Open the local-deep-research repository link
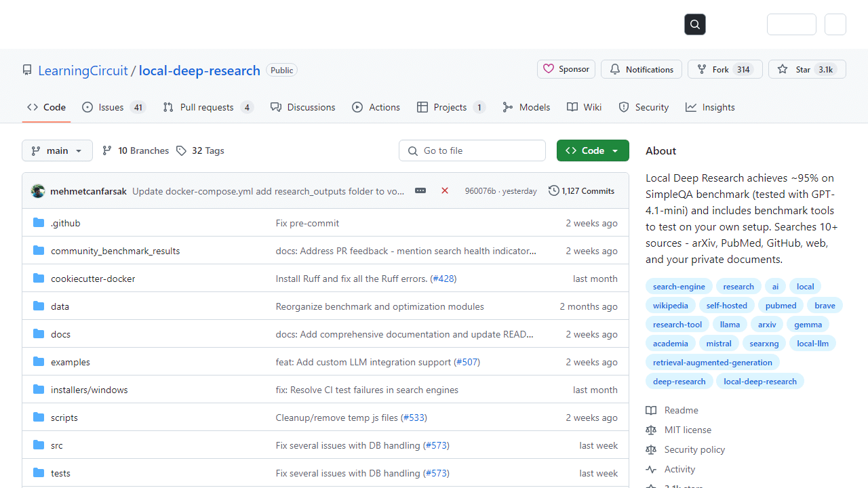 click(199, 70)
